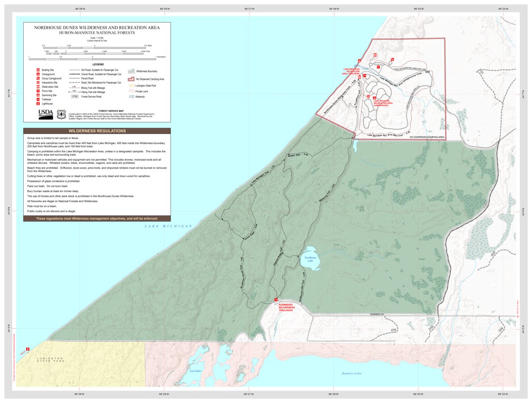This screenshot has width=532, height=403.
Task: Select the Observation Site icon in the legend
Action: (38, 87)
